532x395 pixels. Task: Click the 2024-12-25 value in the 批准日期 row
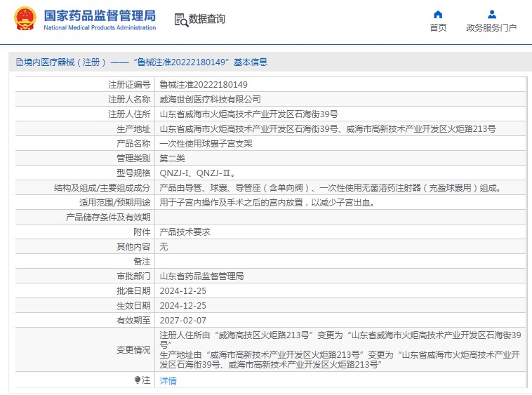[183, 291]
